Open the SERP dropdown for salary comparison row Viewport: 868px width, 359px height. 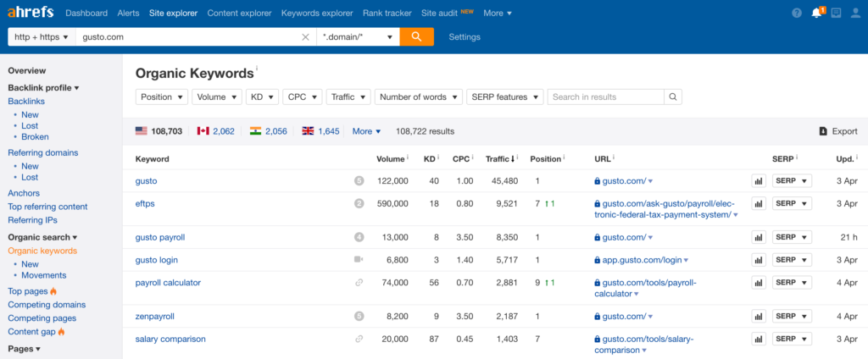(792, 339)
